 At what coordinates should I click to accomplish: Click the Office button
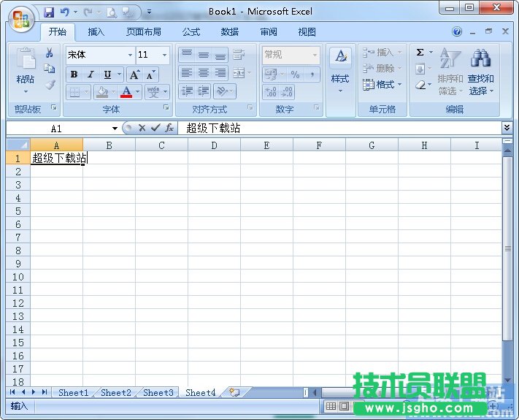[20, 19]
